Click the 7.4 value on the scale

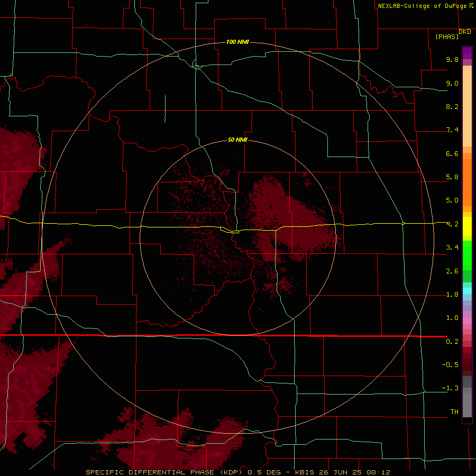point(452,130)
